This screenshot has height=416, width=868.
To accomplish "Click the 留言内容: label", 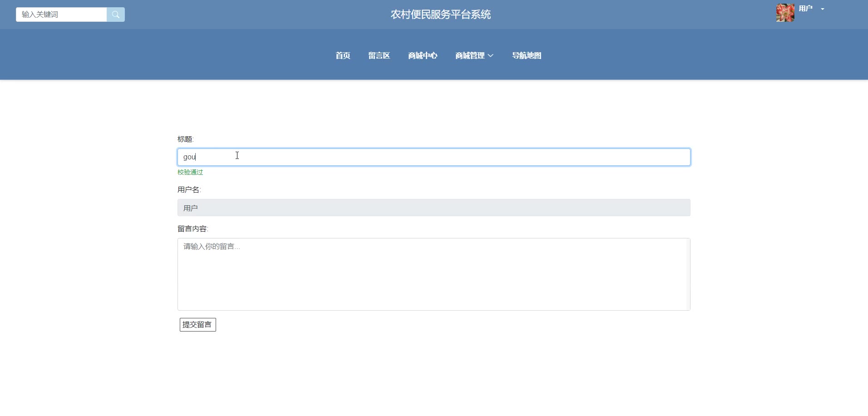I will click(x=193, y=228).
